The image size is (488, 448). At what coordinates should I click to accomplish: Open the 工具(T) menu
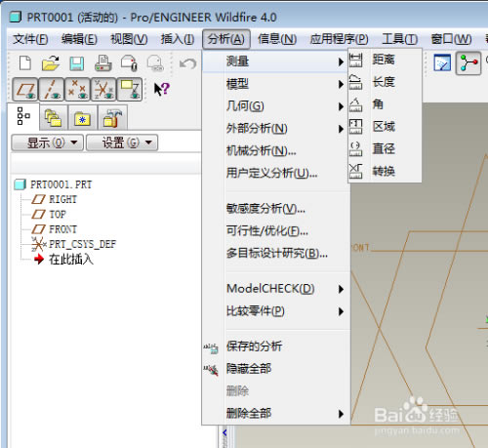399,39
